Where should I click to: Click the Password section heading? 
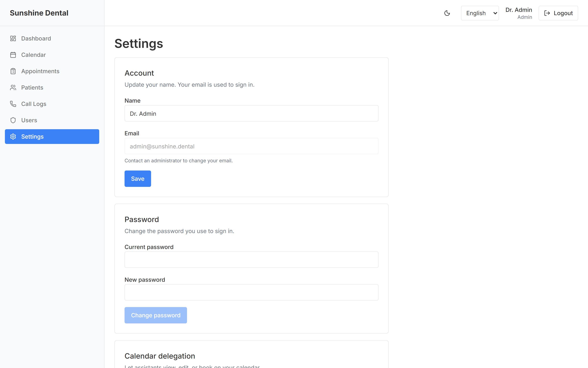point(142,219)
